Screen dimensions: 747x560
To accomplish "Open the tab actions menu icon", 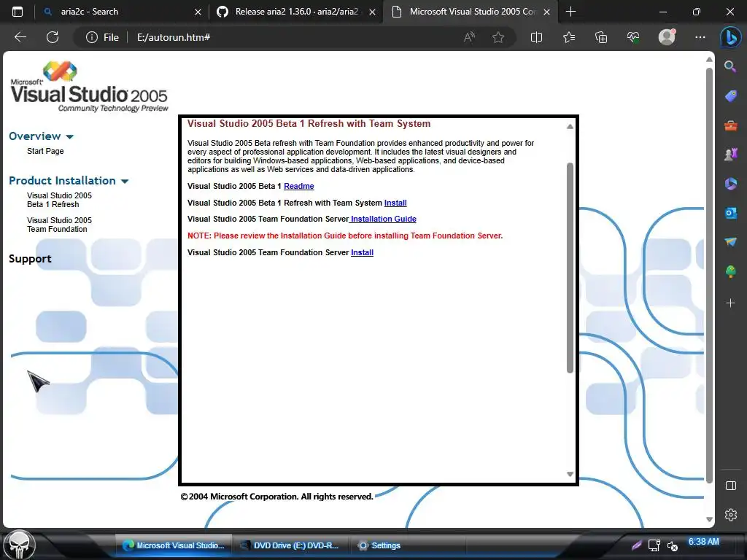I will pyautogui.click(x=18, y=12).
